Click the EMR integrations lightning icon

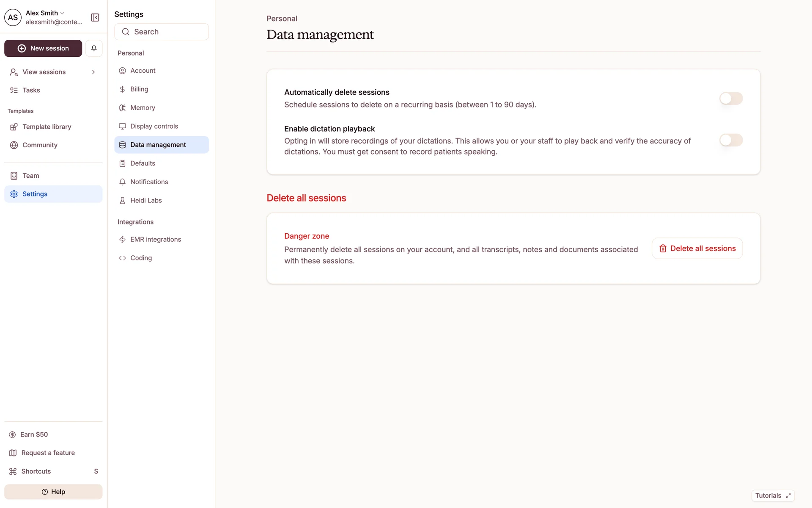(x=122, y=239)
